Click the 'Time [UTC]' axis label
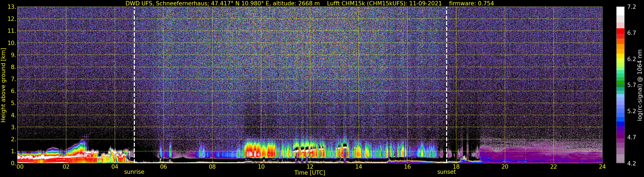Screen dimensions: 644x177 coord(310,173)
